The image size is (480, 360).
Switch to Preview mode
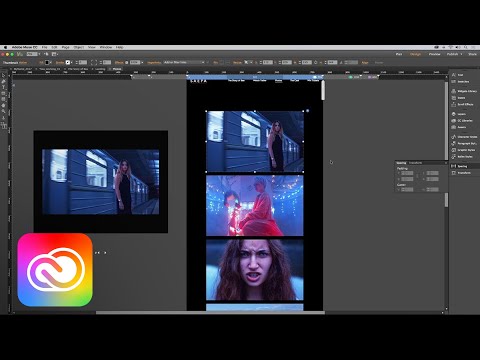click(434, 54)
